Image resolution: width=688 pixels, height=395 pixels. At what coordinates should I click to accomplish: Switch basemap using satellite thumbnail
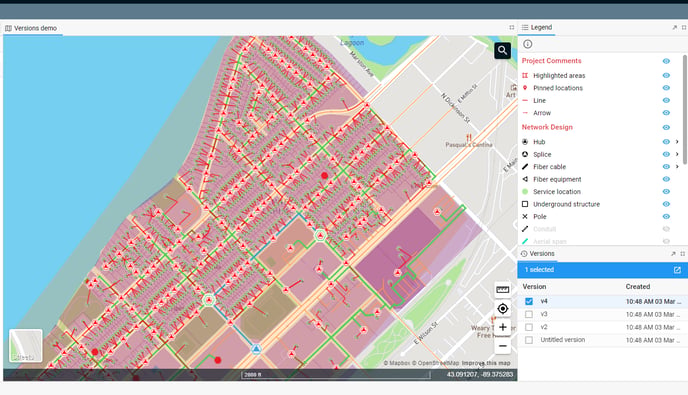click(x=25, y=345)
